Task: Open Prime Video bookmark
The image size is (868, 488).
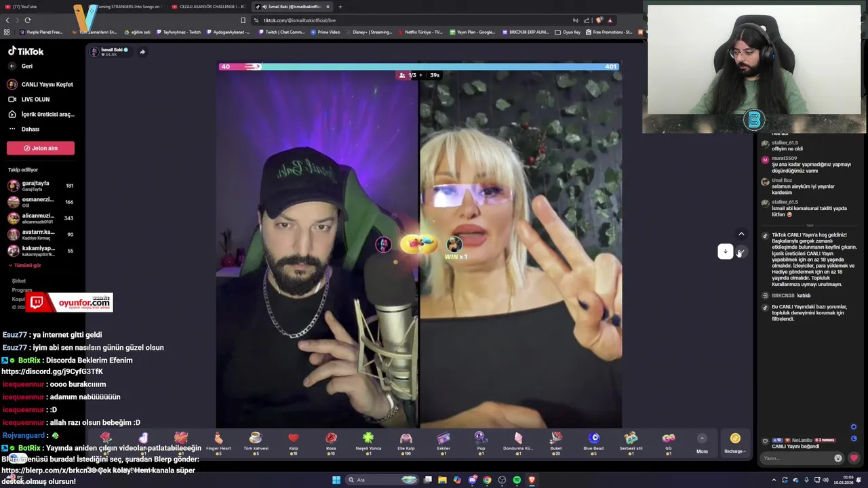Action: point(325,32)
